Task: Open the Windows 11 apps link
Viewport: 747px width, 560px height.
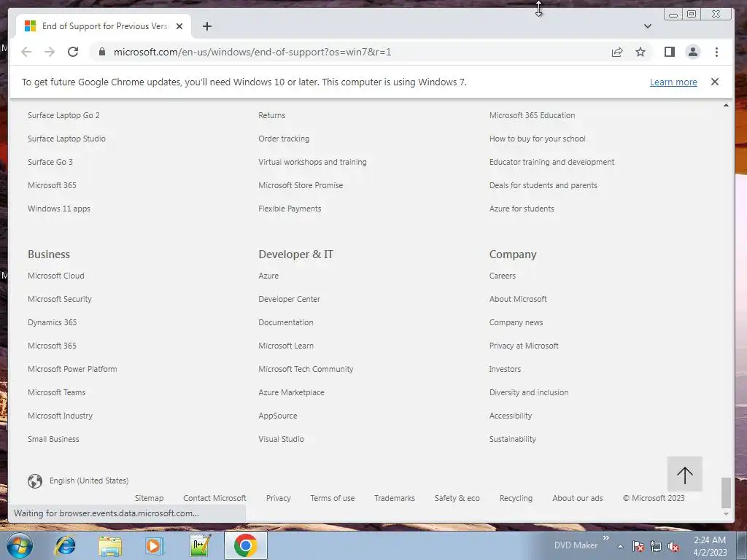Action: pos(59,209)
